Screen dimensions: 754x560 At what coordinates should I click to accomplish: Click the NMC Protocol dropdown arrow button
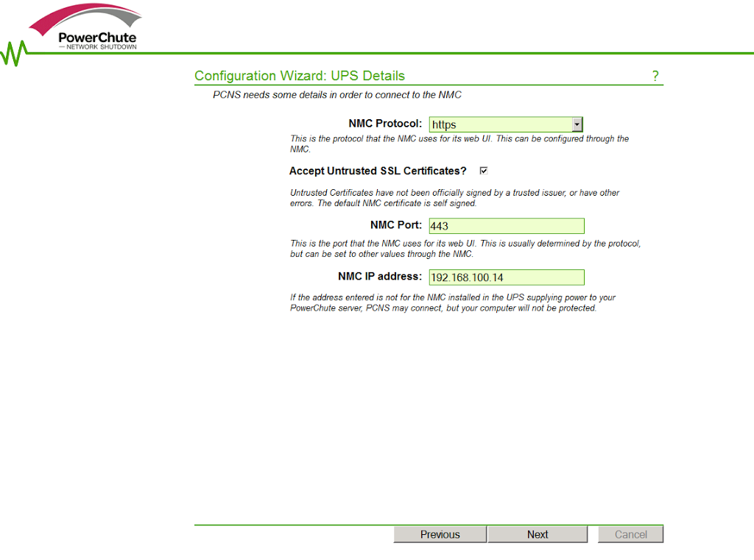click(577, 125)
